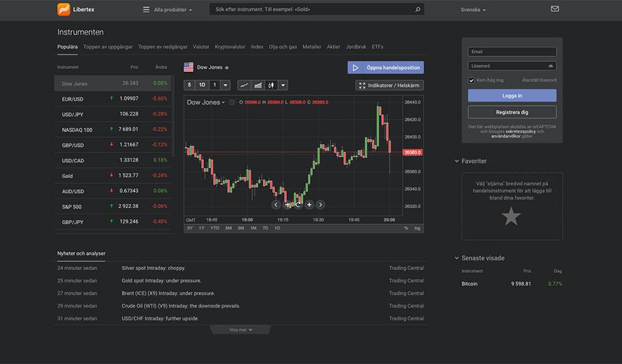Toggle log scale on chart

417,228
